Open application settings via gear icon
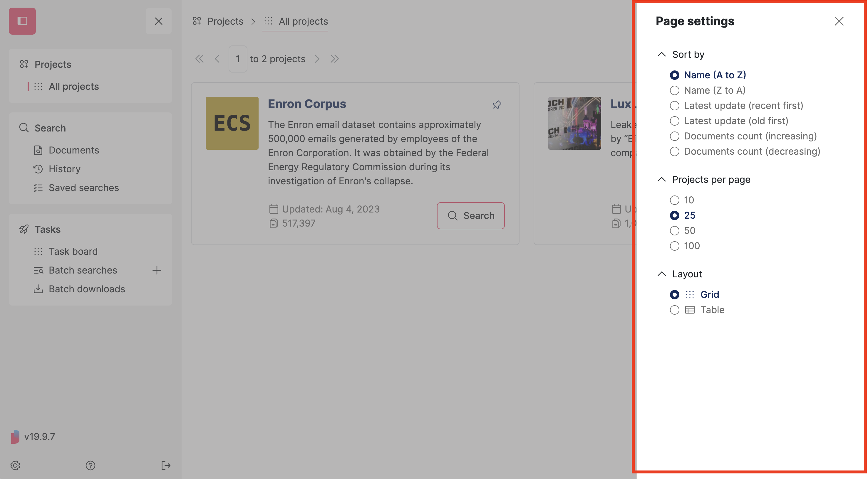The width and height of the screenshot is (868, 479). tap(15, 465)
